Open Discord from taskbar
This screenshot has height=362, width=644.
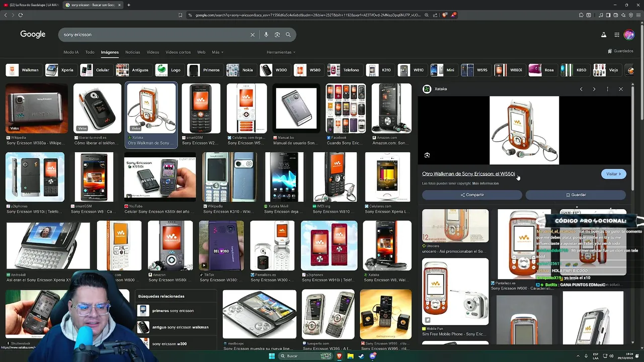coord(373,356)
